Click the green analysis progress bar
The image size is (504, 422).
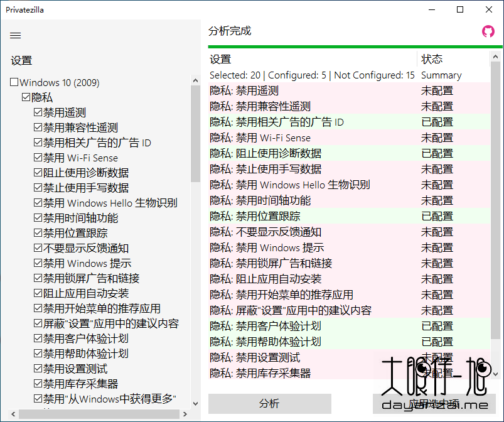(355, 47)
